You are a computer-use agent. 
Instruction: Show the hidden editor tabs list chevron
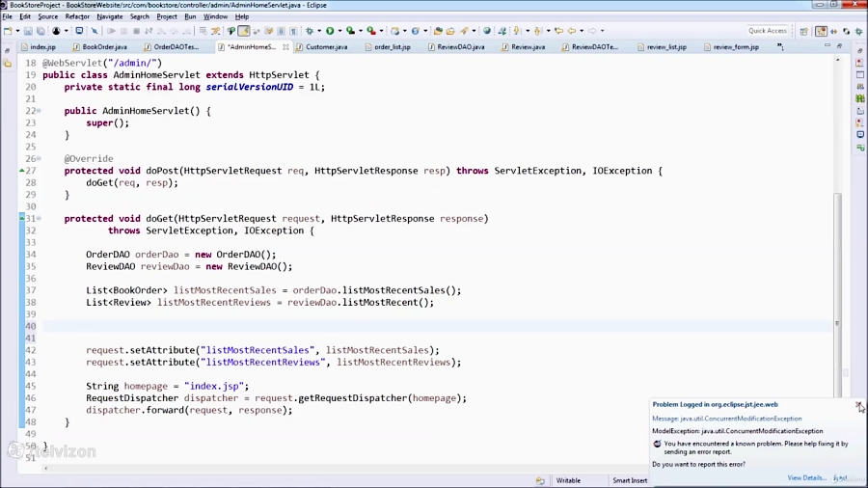[780, 46]
